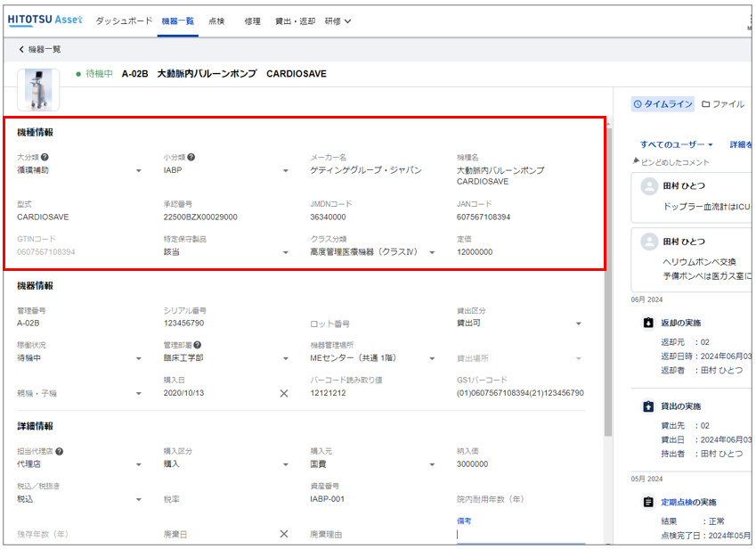Click the JMDNコード field
The width and height of the screenshot is (756, 549).
(x=373, y=217)
